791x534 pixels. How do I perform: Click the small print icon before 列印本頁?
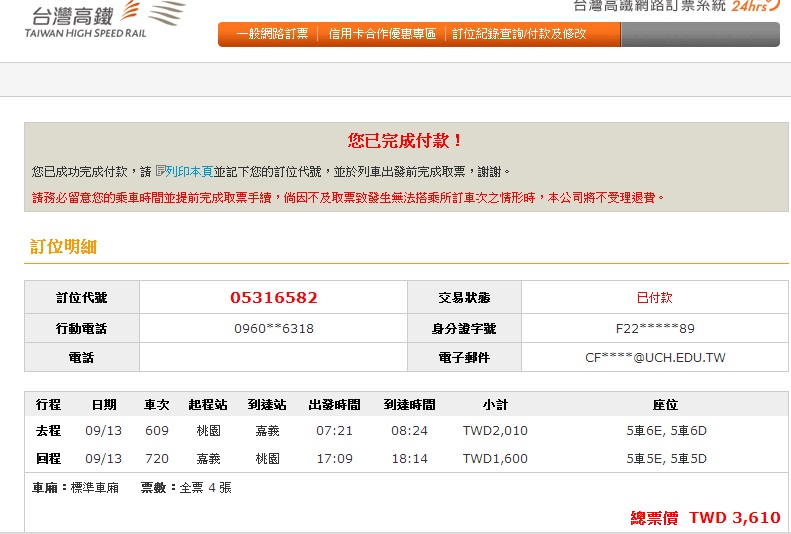[160, 171]
